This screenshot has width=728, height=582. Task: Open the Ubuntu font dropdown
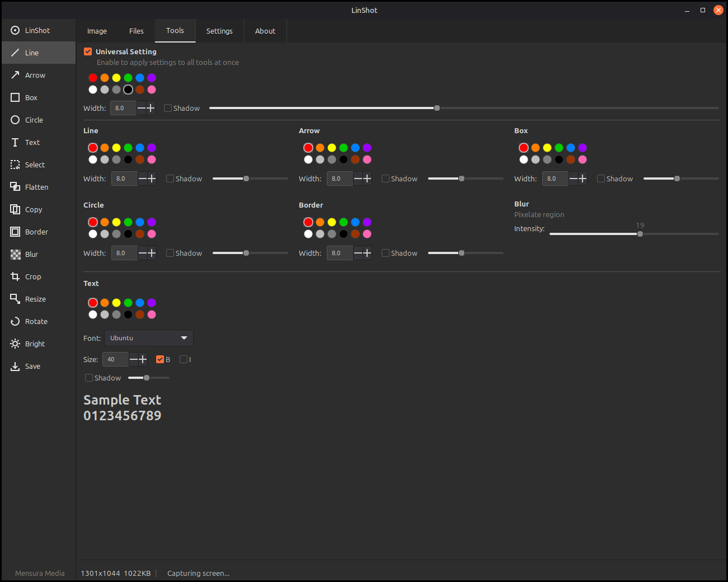(149, 338)
